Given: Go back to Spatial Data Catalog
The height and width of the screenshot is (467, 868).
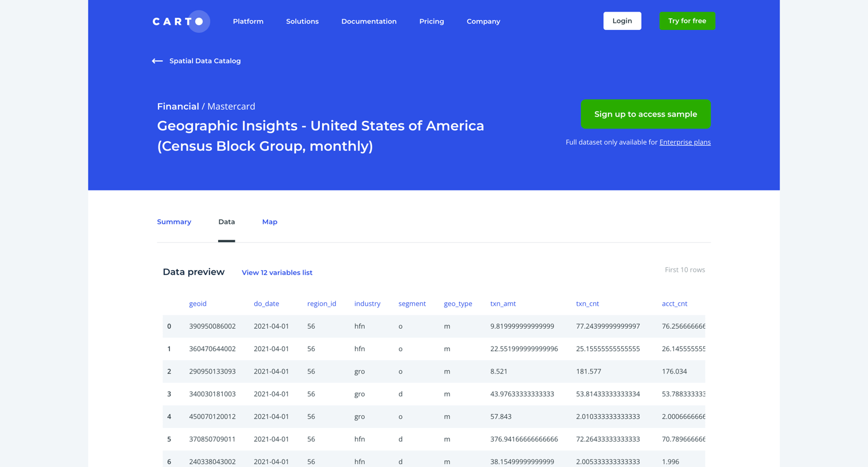Looking at the screenshot, I should (x=205, y=61).
